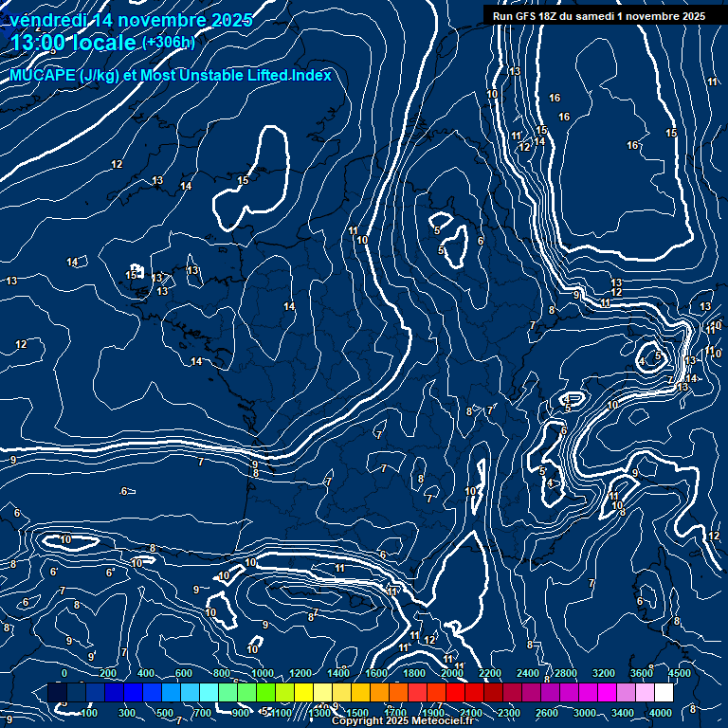Click the legend label '3400'
The image size is (728, 728).
coord(622,713)
